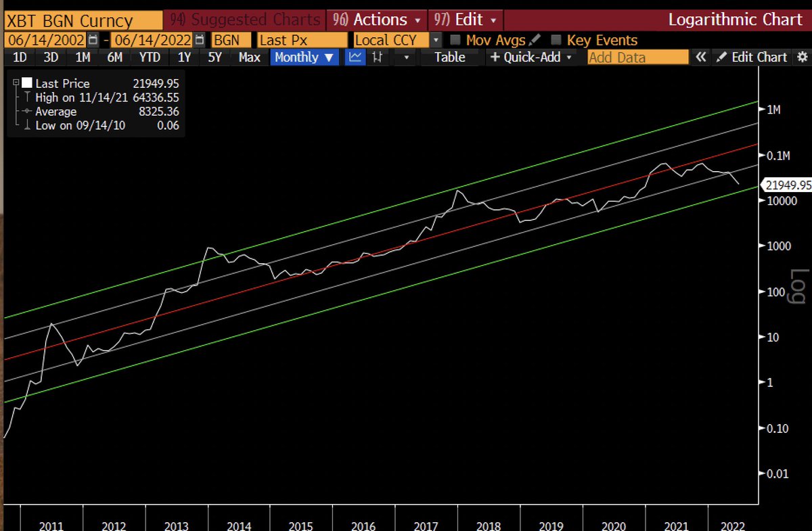This screenshot has width=812, height=531.
Task: Collapse the legend box toggle
Action: [x=17, y=83]
